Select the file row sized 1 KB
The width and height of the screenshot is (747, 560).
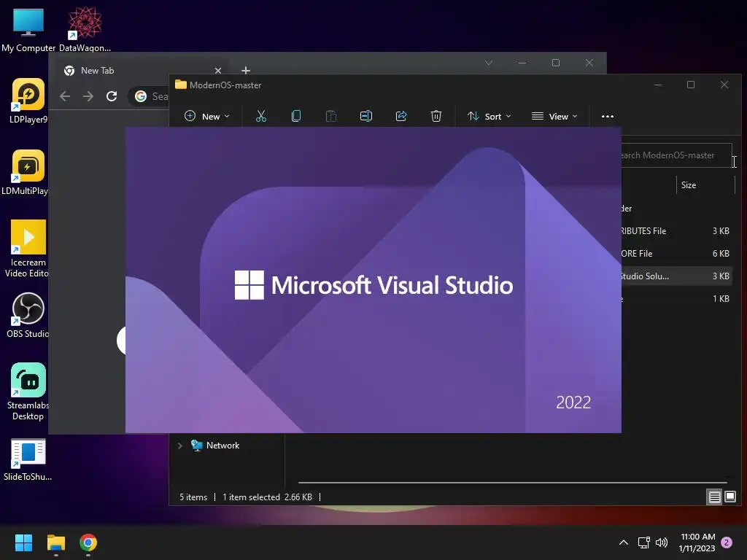coord(676,299)
